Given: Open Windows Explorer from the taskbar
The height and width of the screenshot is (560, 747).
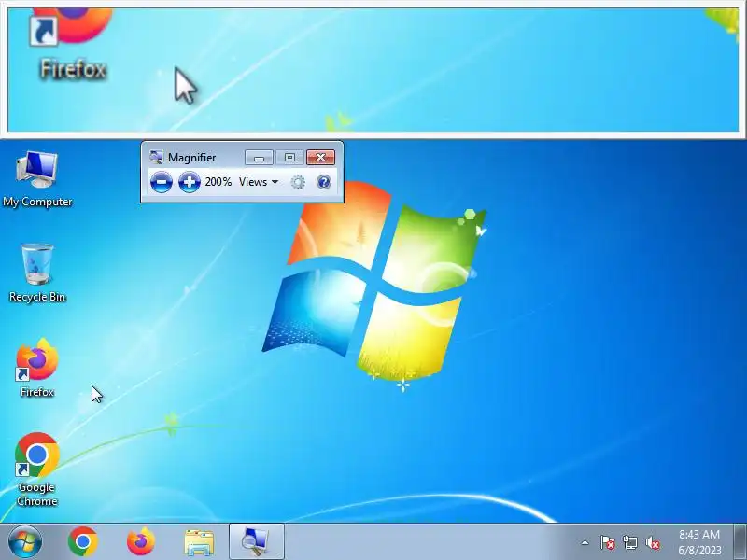Looking at the screenshot, I should (x=199, y=543).
